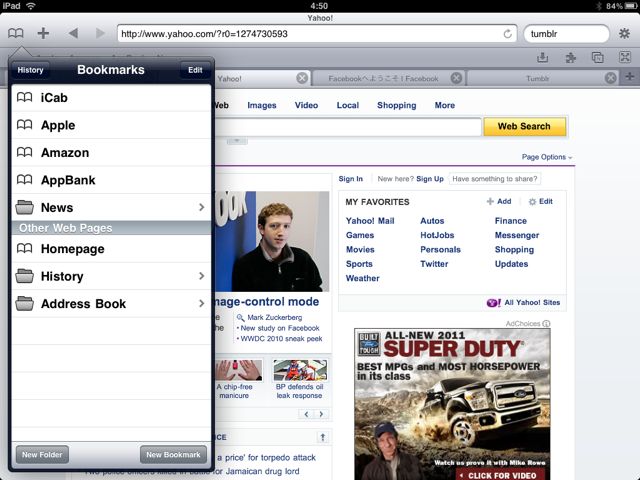The image size is (640, 480).
Task: Switch to the Facebook tab
Action: pos(383,78)
